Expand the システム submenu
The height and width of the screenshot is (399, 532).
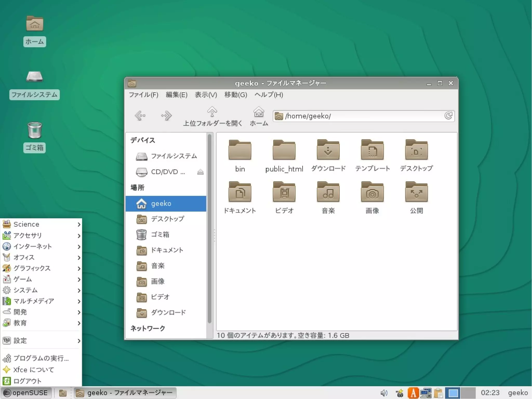[41, 290]
